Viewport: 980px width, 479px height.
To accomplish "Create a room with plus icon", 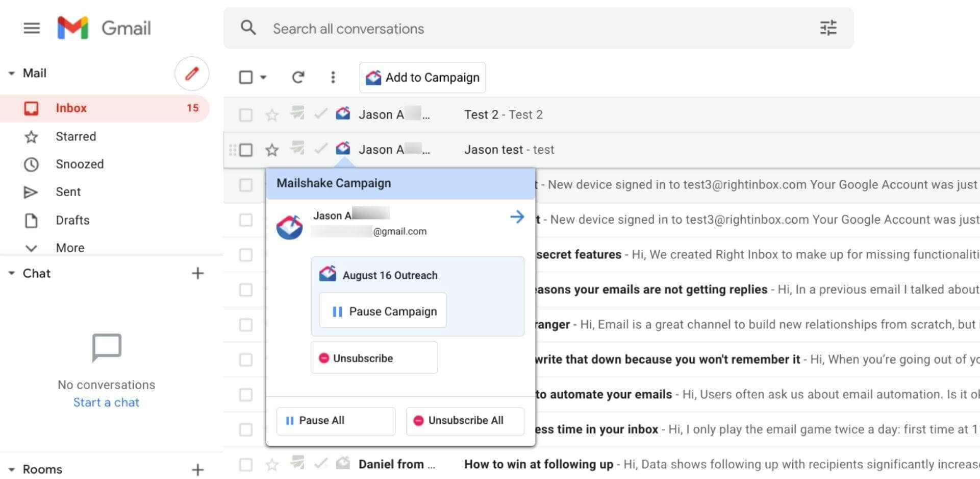I will tap(197, 469).
